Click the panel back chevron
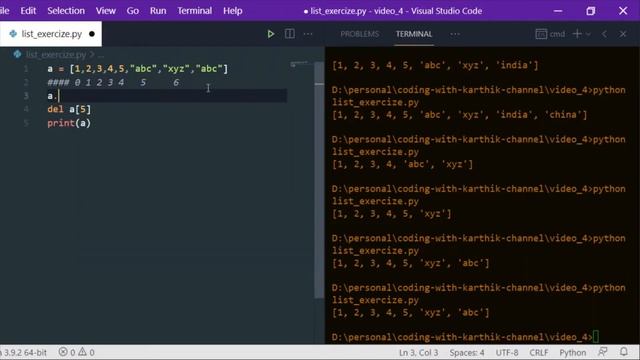The image size is (640, 360). point(604,34)
